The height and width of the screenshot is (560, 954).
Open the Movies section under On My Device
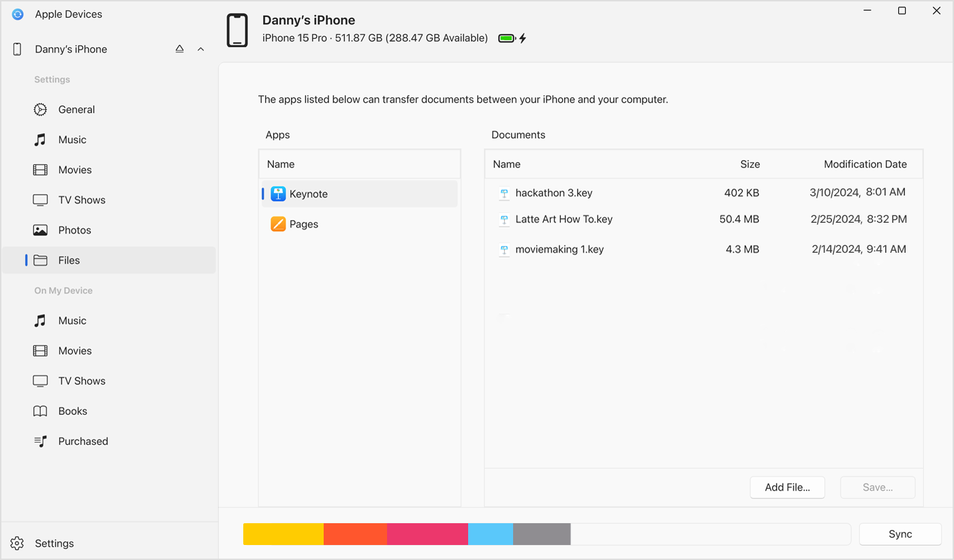point(75,350)
